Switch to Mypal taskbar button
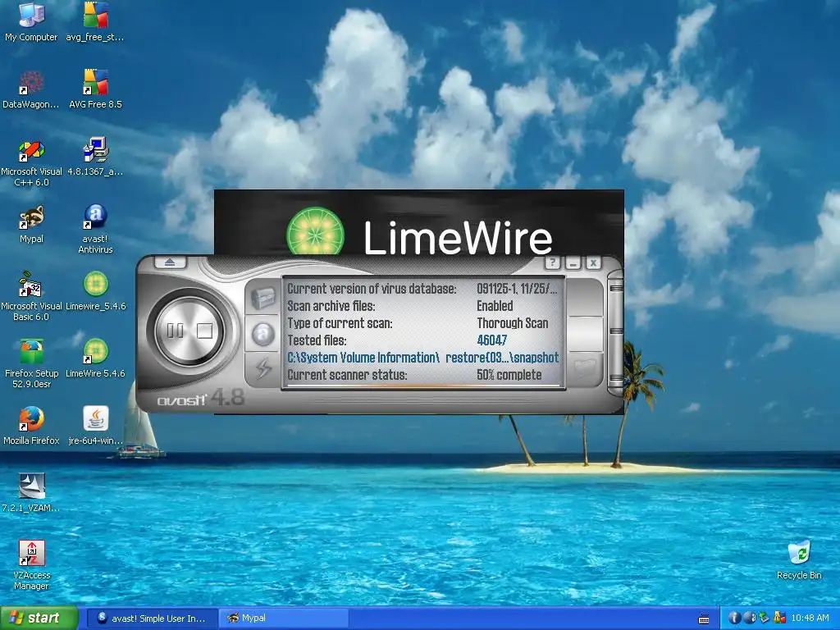This screenshot has width=840, height=630. pos(284,619)
